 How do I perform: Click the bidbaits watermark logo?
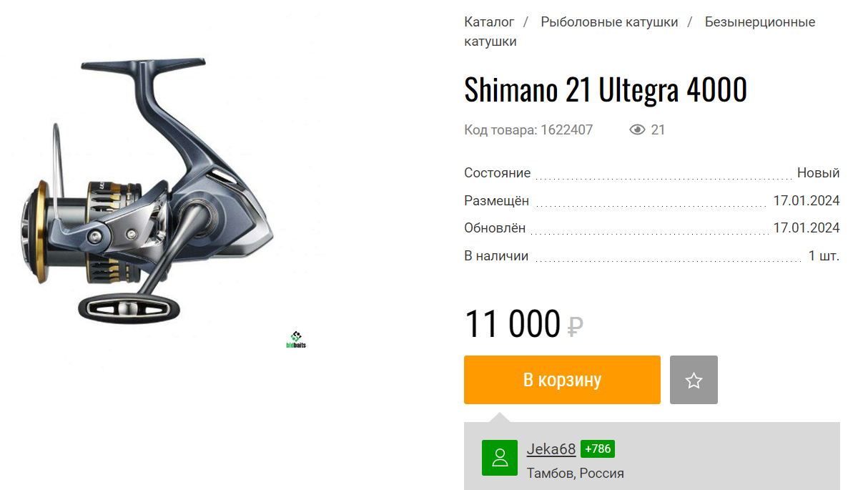[x=296, y=340]
